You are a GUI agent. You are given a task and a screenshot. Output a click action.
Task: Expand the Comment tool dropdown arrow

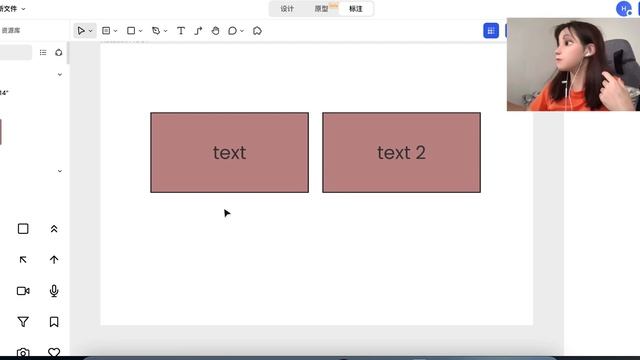[242, 31]
